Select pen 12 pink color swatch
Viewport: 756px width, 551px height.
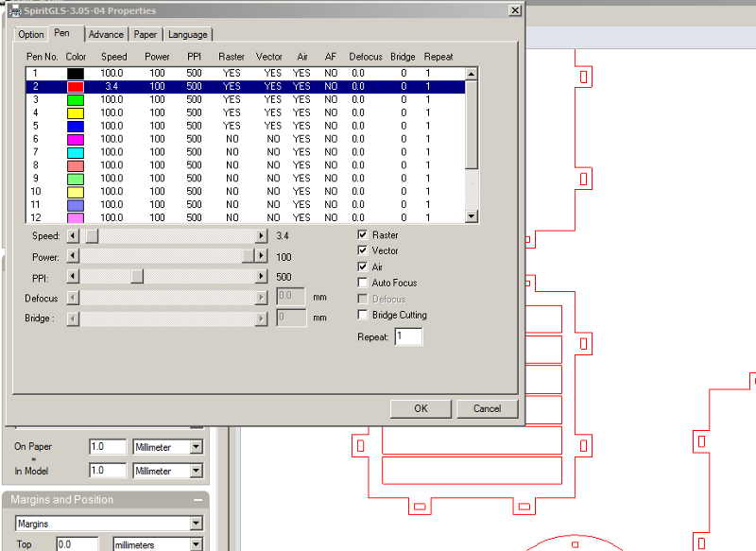[76, 217]
